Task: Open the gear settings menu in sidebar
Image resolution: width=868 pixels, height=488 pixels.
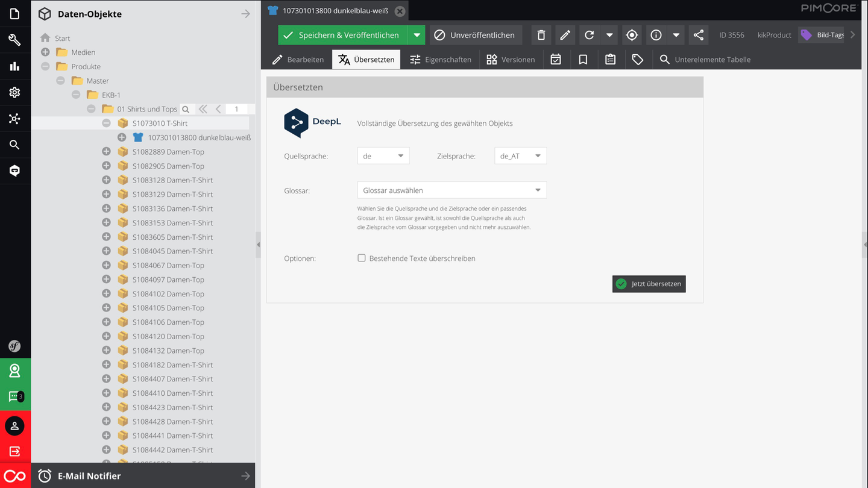Action: 14,92
